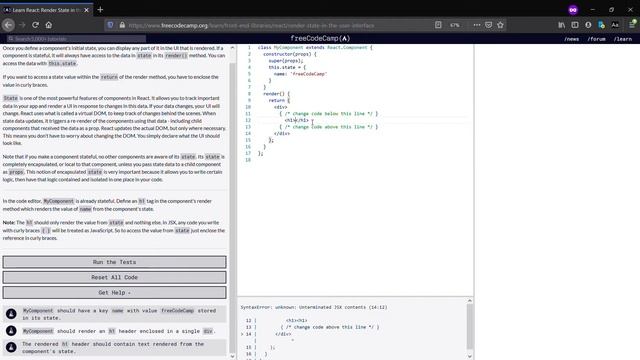
Task: Click the 'render() {' code line
Action: [x=276, y=93]
